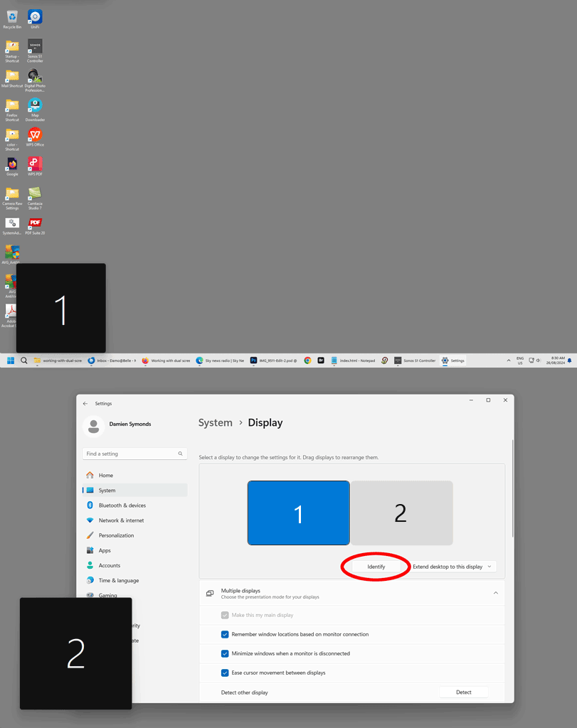Image resolution: width=577 pixels, height=728 pixels.
Task: Click the Windows Start button
Action: (x=11, y=360)
